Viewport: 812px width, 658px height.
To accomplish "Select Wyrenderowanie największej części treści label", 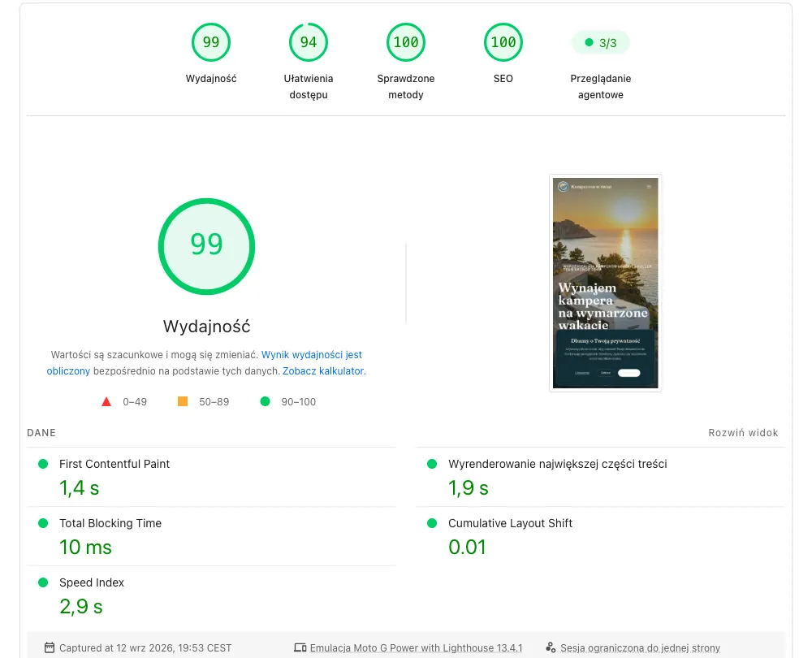I will click(x=558, y=464).
